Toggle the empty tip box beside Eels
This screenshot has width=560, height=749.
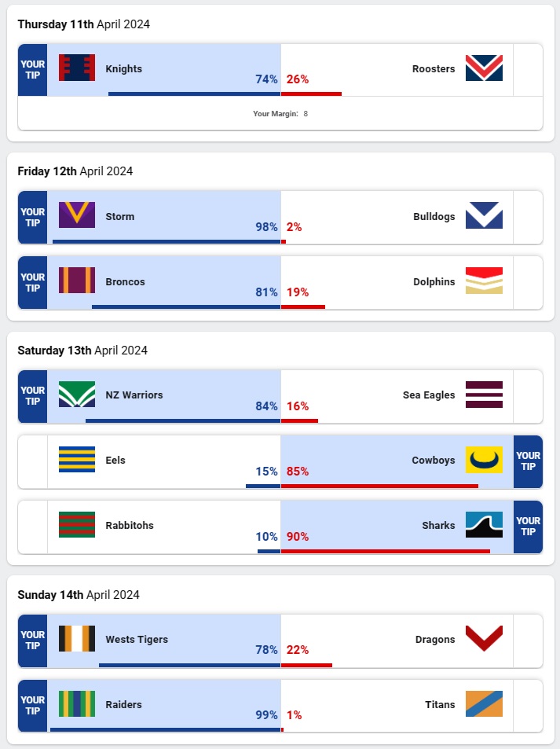[x=33, y=461]
